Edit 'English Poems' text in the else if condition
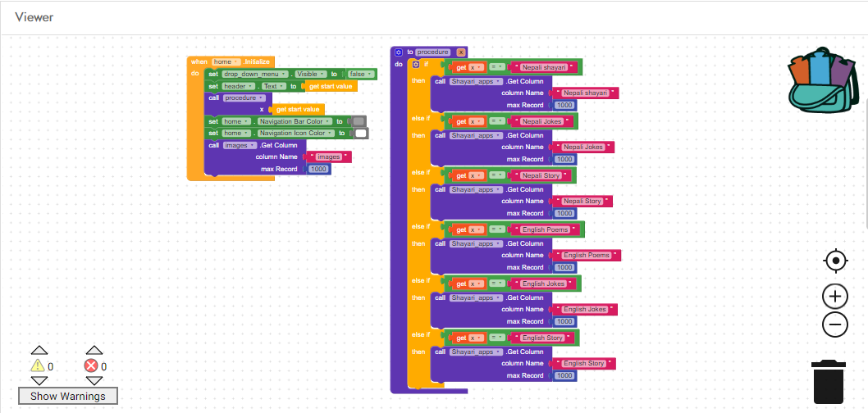 tap(546, 229)
